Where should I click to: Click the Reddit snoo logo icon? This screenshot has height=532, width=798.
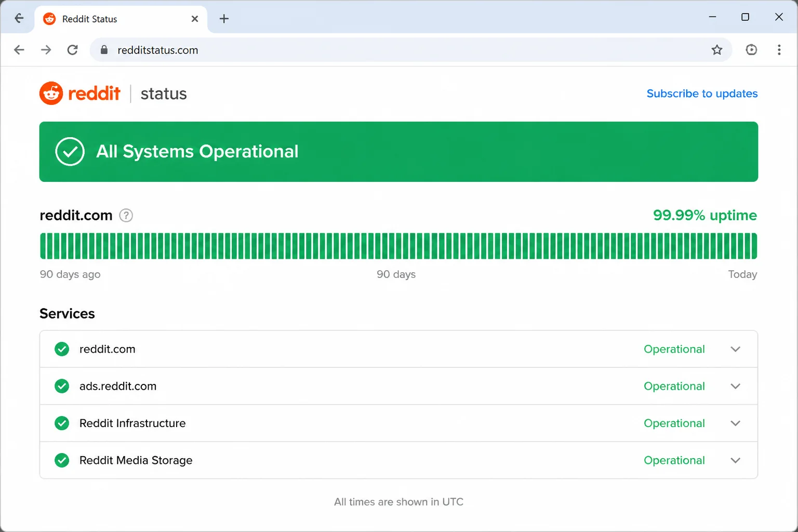point(51,94)
